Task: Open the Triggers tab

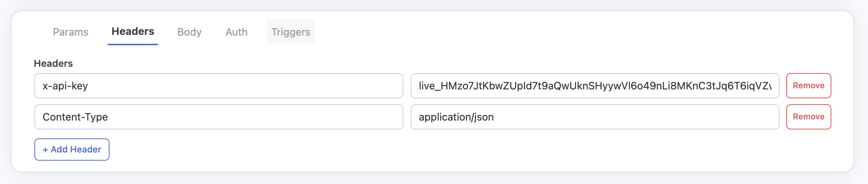Action: tap(291, 32)
